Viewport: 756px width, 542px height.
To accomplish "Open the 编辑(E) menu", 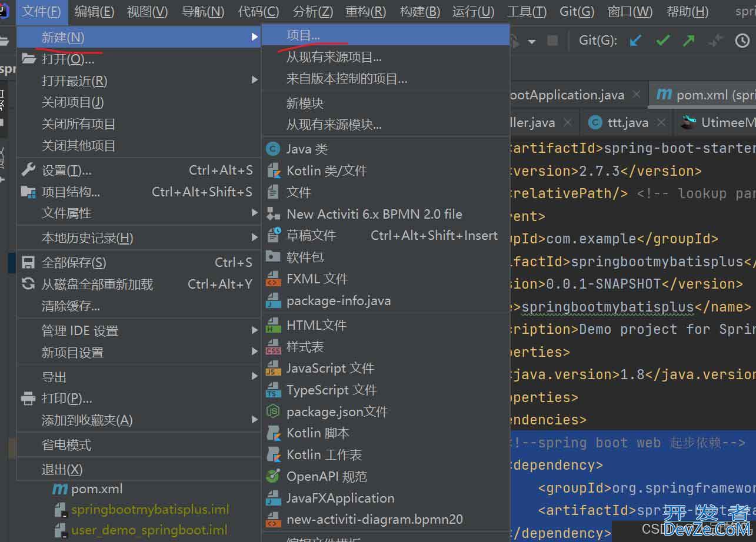I will coord(94,11).
